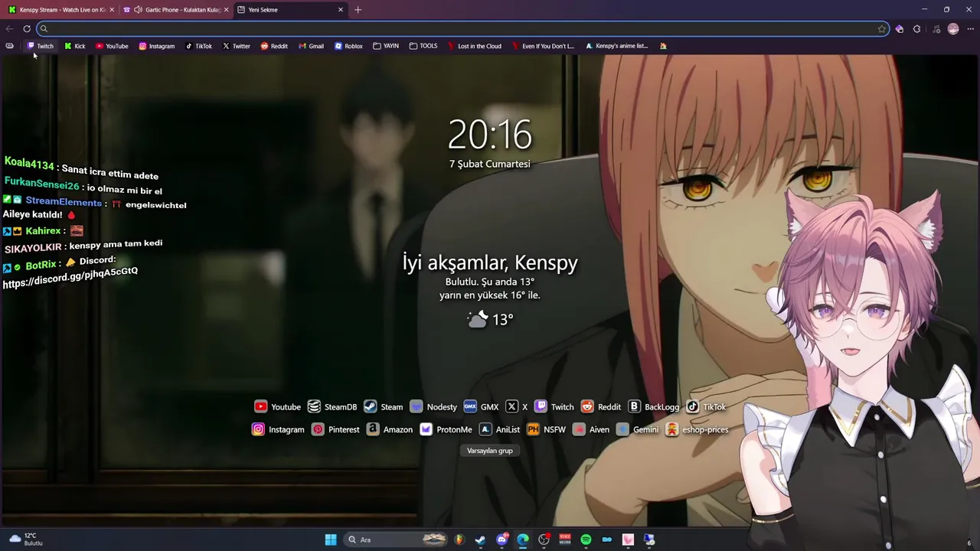The image size is (980, 551).
Task: Open the X shortcut tile
Action: pos(517,407)
